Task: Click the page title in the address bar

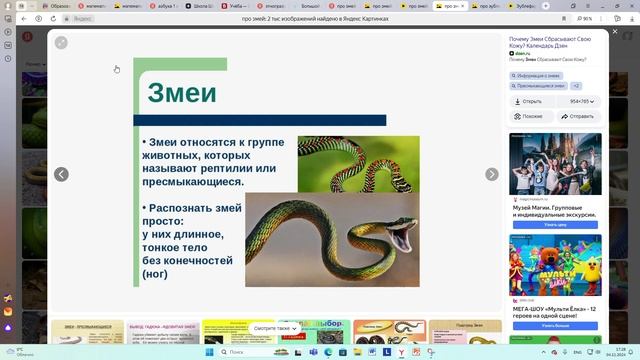Action: coord(315,19)
